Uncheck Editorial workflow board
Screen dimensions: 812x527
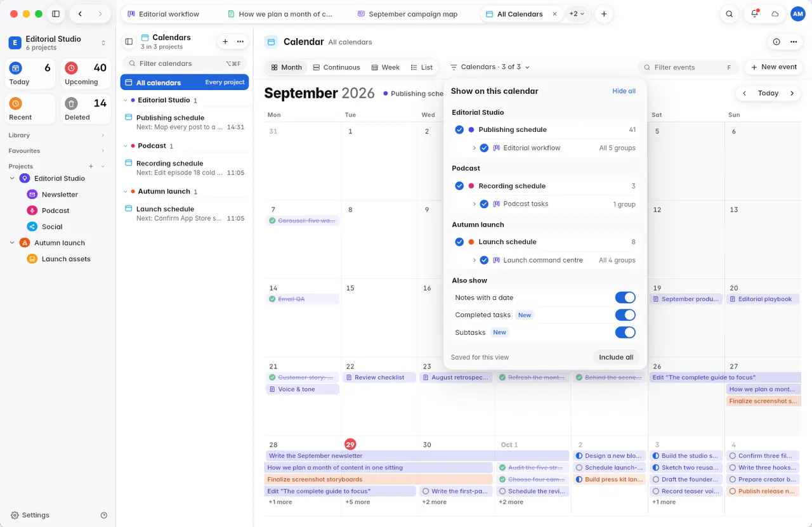click(484, 148)
